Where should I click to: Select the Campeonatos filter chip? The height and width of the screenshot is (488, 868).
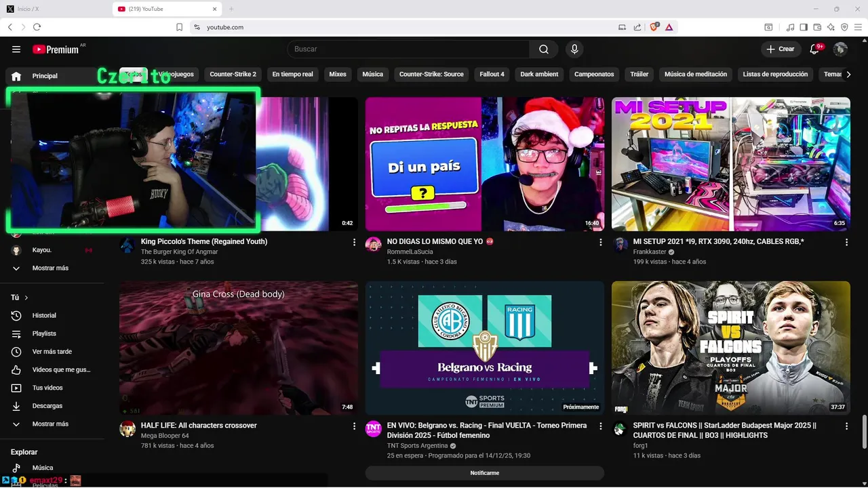(594, 75)
